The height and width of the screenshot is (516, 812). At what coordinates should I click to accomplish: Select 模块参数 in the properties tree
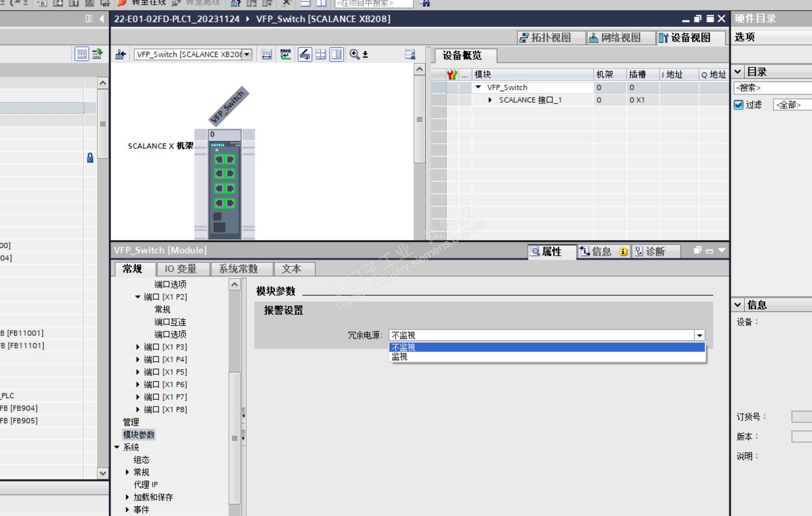pos(139,435)
